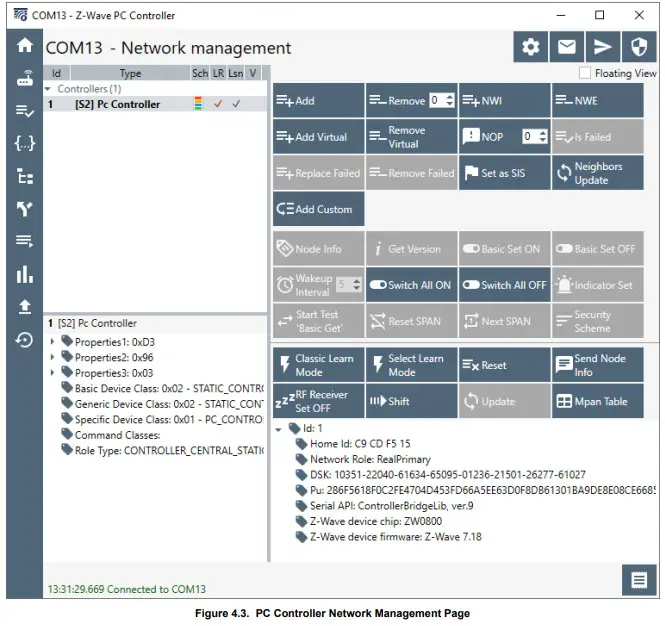Click the NWE button
665x626 pixels.
(x=598, y=101)
